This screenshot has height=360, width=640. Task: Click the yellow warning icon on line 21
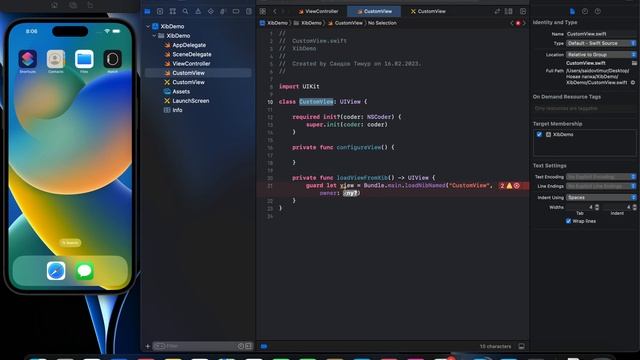pyautogui.click(x=509, y=186)
